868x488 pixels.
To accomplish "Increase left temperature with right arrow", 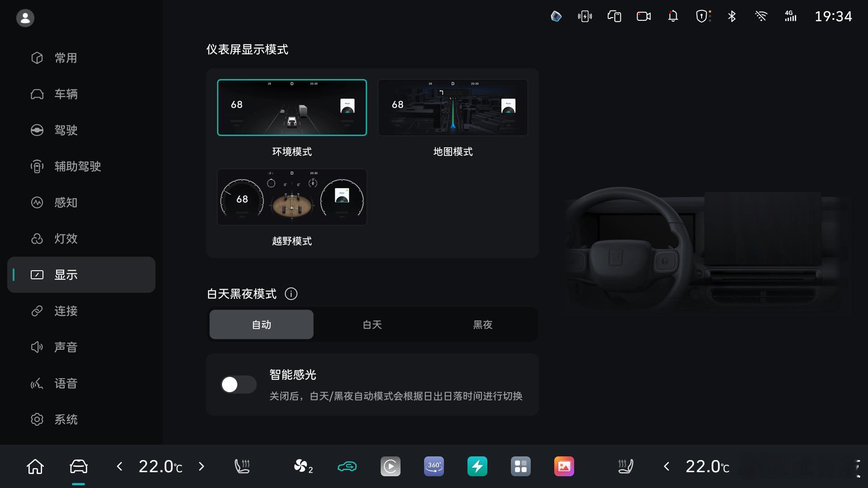I will coord(202,466).
